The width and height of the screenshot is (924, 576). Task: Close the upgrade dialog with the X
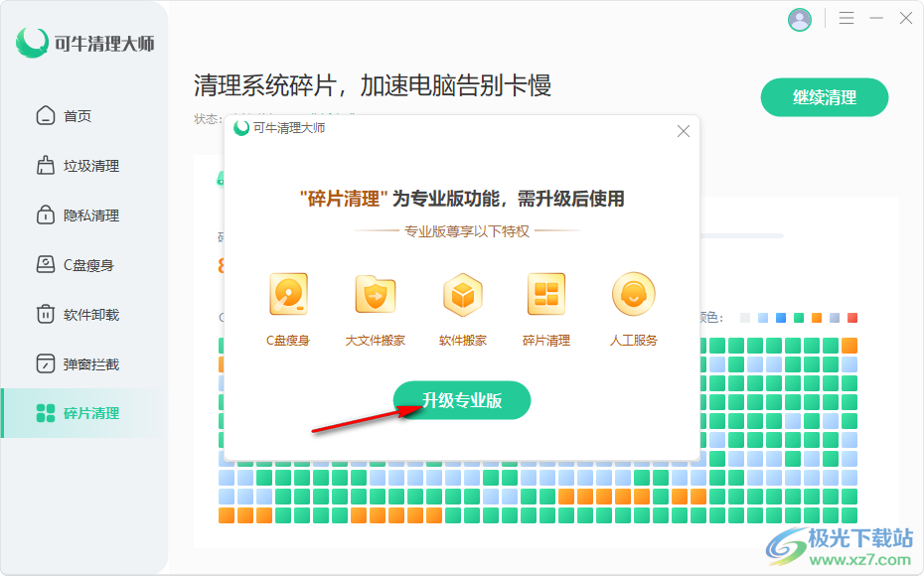pos(683,131)
